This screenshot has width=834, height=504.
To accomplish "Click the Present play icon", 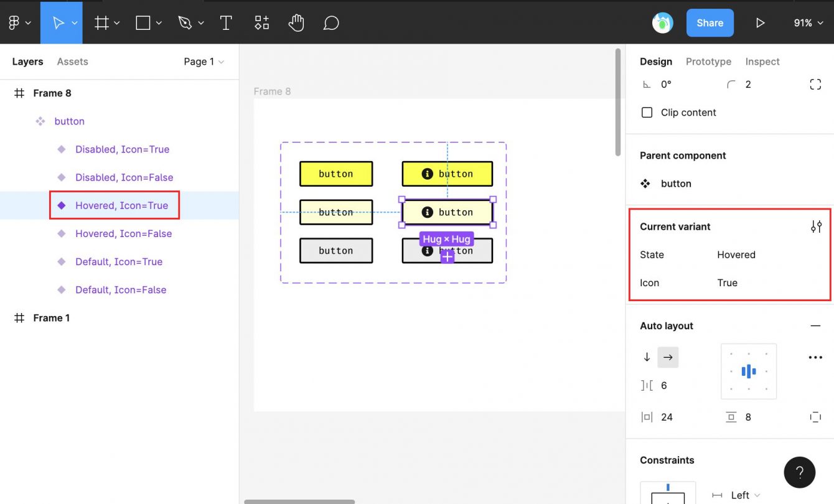I will 760,23.
